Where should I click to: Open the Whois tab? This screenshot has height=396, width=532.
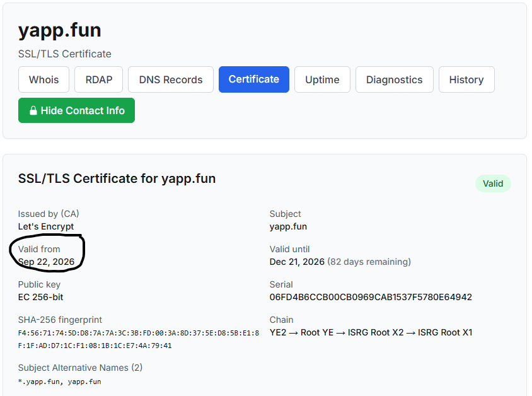[43, 79]
